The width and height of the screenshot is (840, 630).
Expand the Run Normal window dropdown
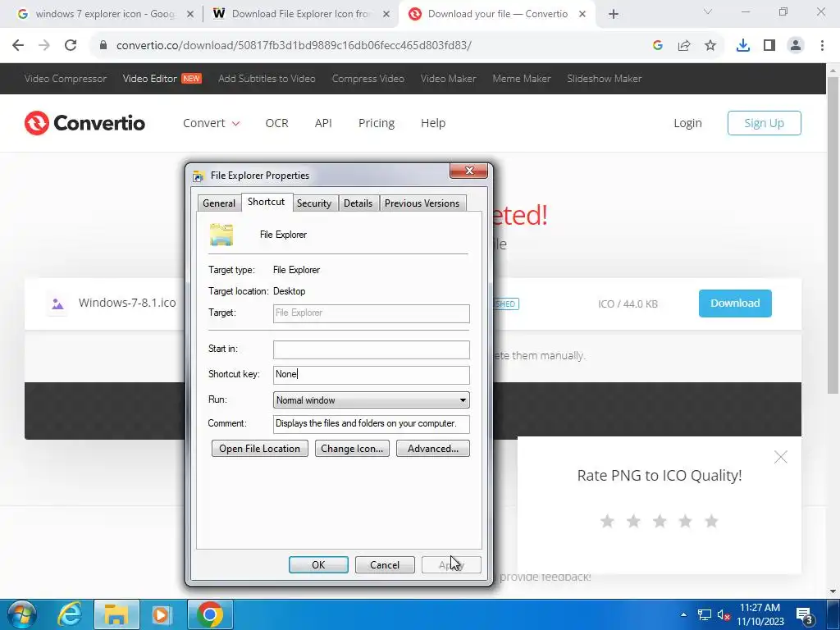[x=372, y=400]
